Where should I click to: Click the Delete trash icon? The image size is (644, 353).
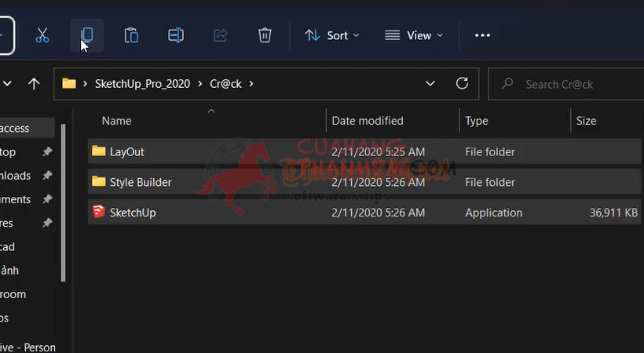[x=265, y=35]
